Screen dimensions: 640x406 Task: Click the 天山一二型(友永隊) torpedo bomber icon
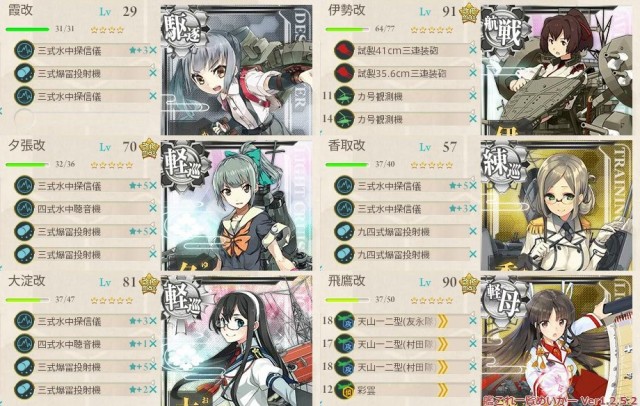coord(344,321)
